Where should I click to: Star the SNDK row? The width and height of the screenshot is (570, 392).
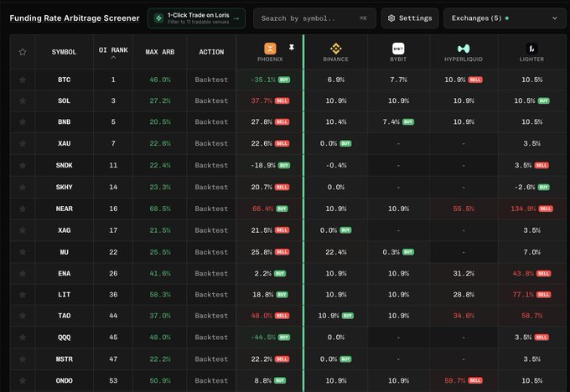[23, 165]
